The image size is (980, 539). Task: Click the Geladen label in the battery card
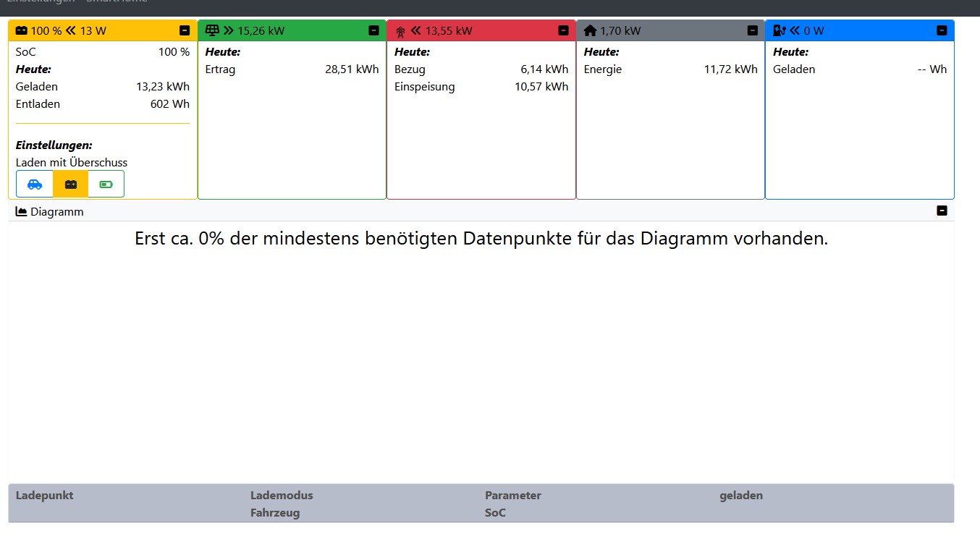(37, 87)
